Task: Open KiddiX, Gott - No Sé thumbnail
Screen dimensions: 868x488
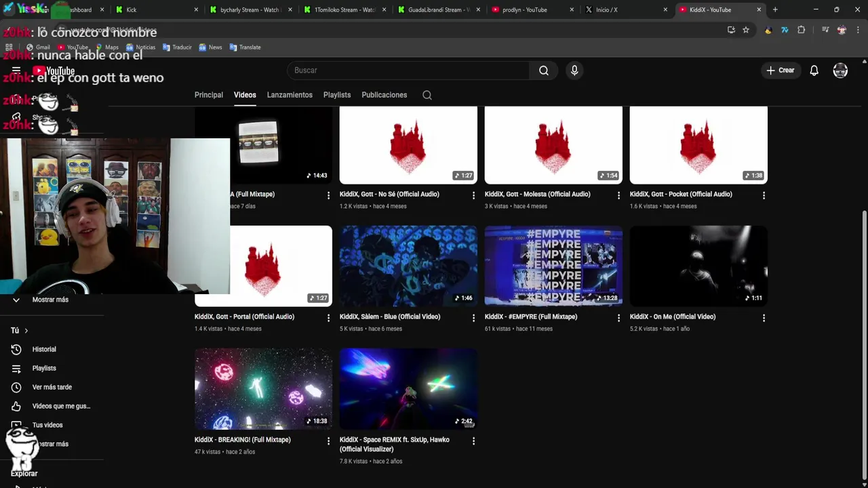Action: click(408, 145)
